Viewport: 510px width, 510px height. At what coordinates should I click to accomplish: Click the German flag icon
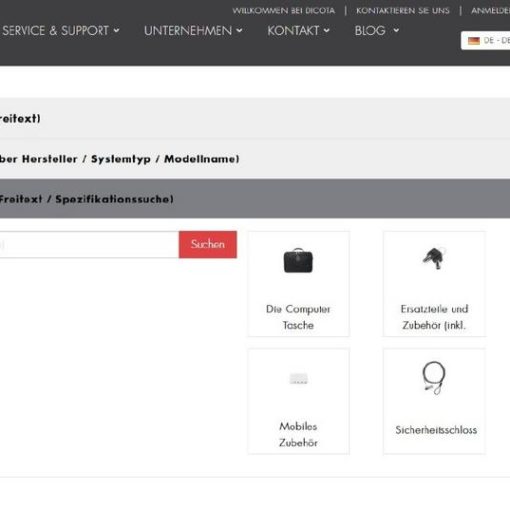(x=474, y=41)
